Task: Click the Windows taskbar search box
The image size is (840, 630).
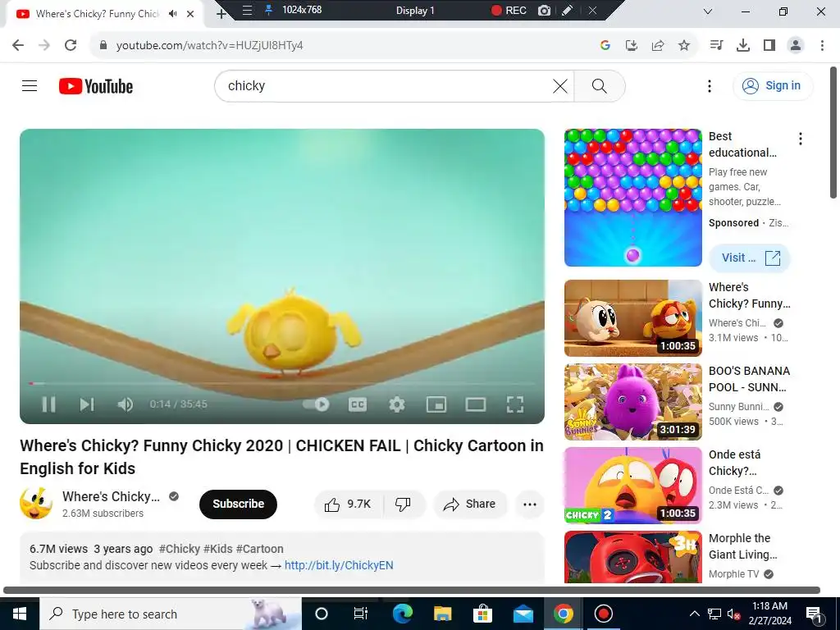Action: pyautogui.click(x=171, y=614)
